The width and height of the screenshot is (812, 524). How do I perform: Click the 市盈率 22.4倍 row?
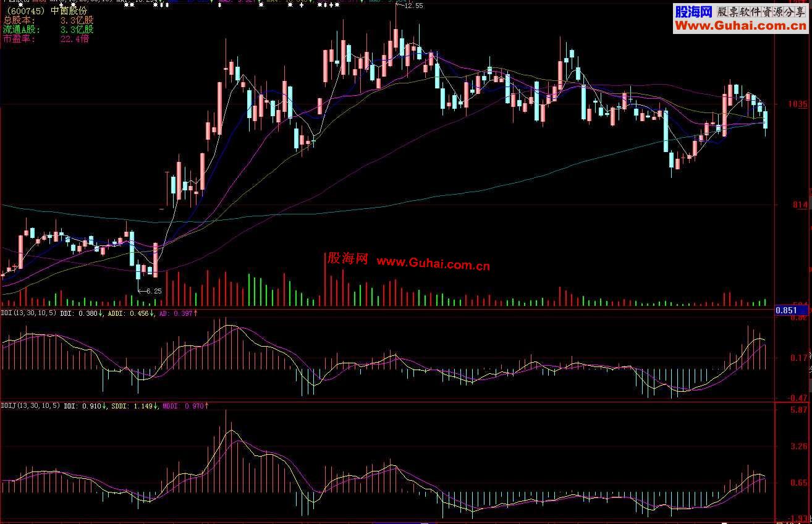pos(46,38)
